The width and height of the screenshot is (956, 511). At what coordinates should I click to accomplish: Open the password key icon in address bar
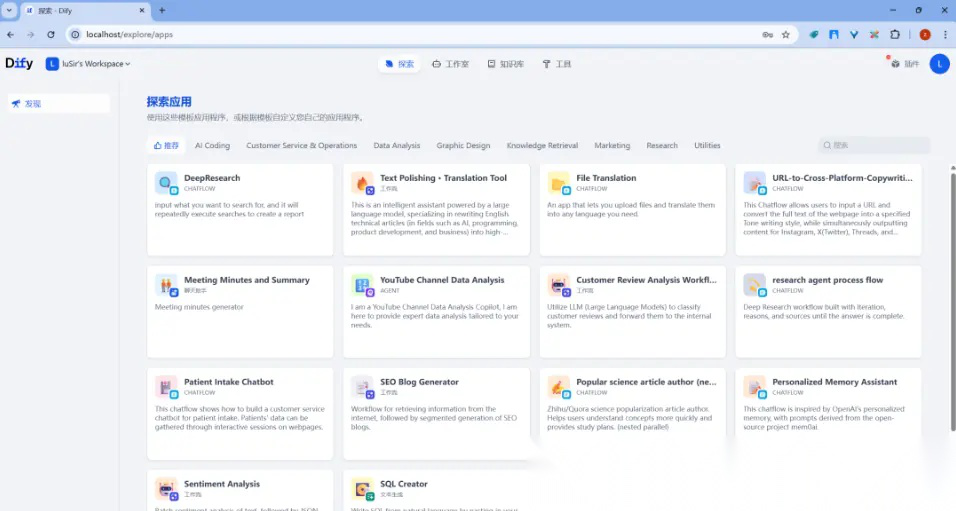(x=768, y=35)
